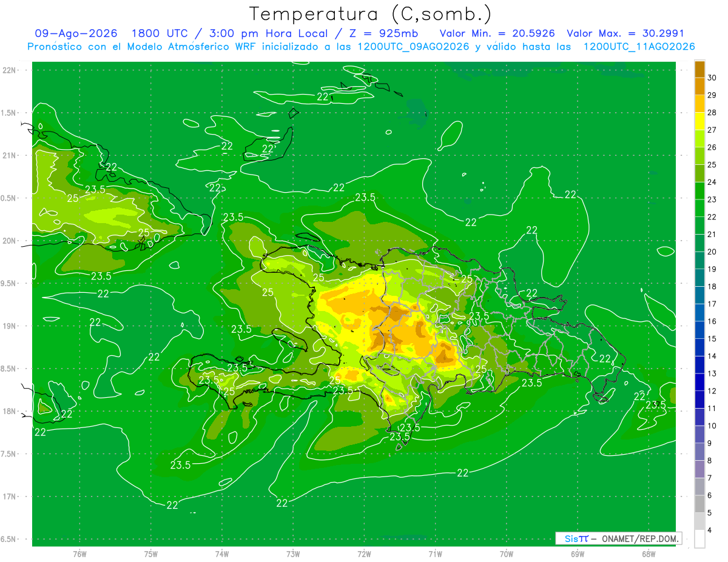Screen dimensions: 728x562
Task: Pick the brown swatch above 30 in color scale
Action: [699, 69]
